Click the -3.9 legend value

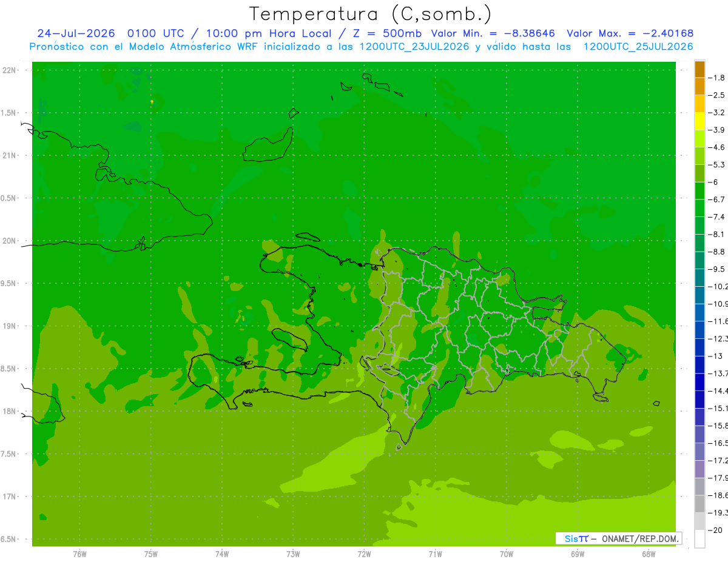716,130
